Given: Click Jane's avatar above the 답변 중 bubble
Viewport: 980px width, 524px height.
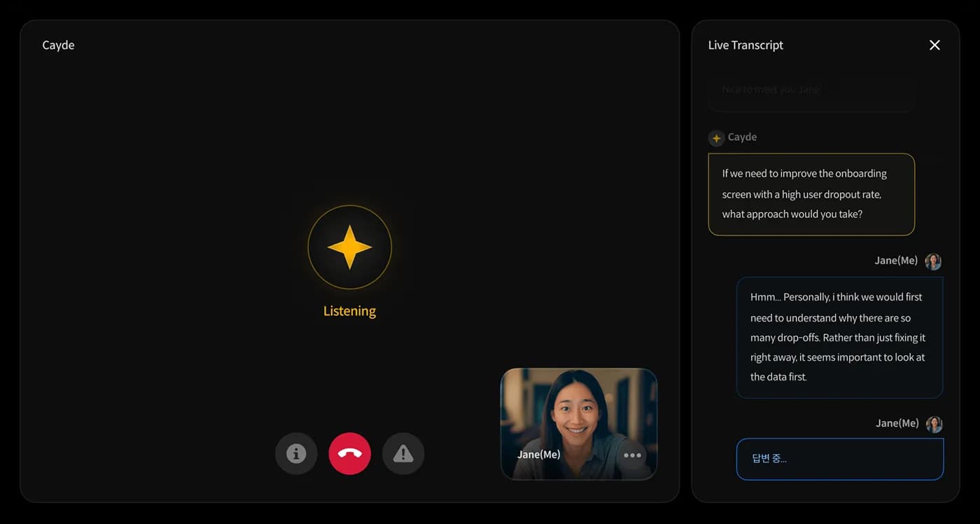Looking at the screenshot, I should [934, 424].
